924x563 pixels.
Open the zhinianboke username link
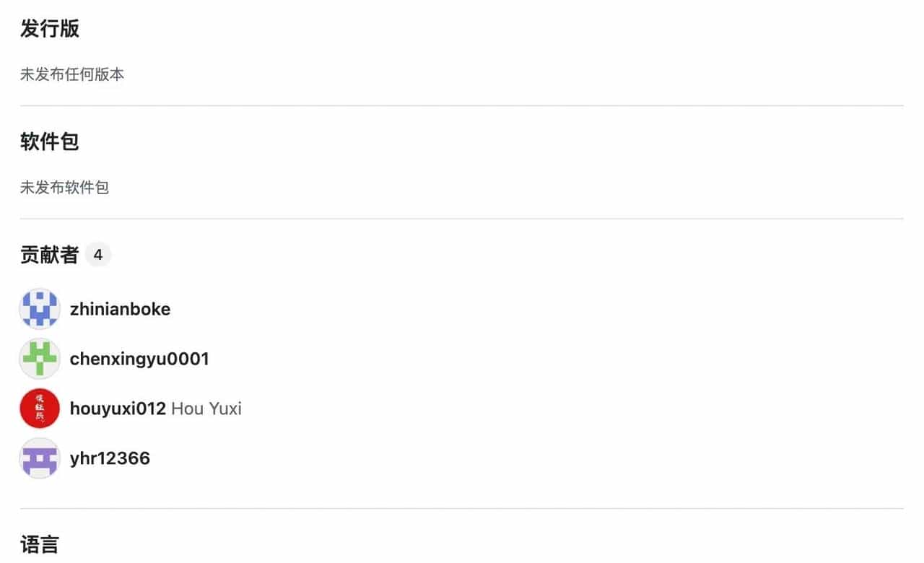tap(120, 309)
